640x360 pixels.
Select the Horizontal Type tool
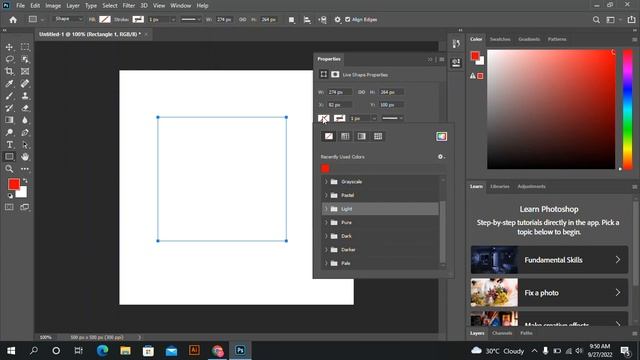click(x=9, y=144)
